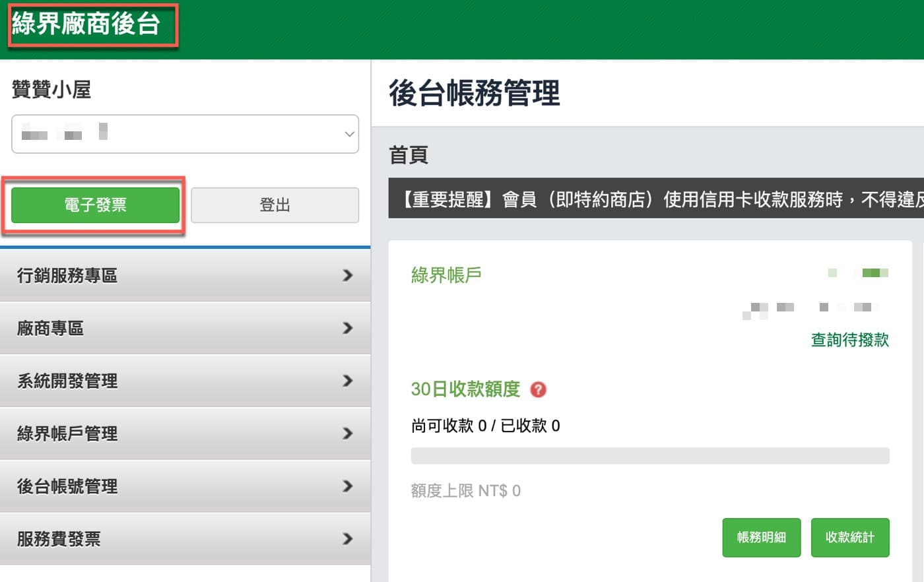Expand the 服務費發票 menu
924x582 pixels.
coord(185,539)
